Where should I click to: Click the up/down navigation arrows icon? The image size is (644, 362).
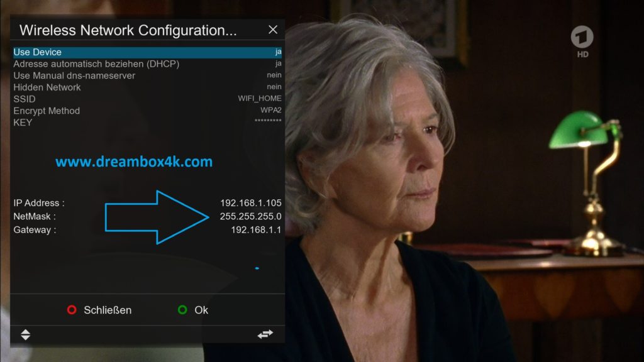[x=25, y=334]
